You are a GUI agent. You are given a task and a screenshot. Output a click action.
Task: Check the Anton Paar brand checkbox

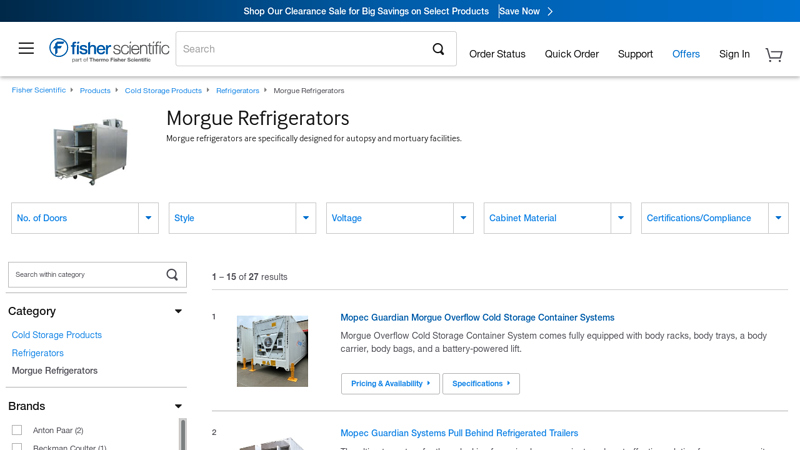point(17,430)
